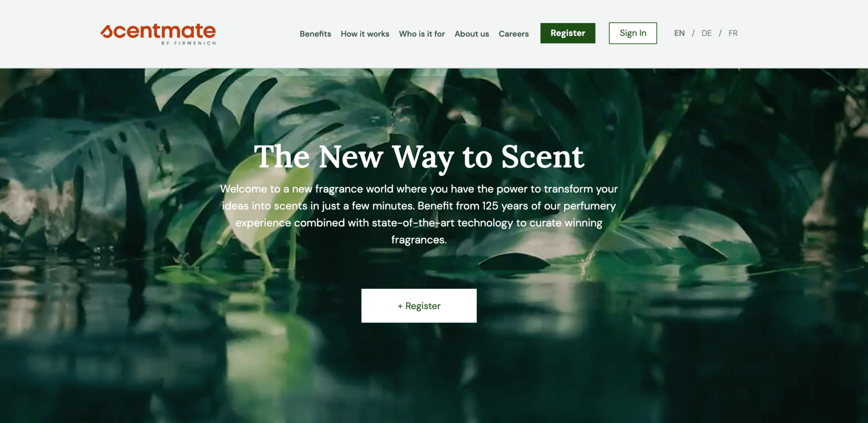This screenshot has height=423, width=868.
Task: Open the Careers page
Action: pyautogui.click(x=514, y=34)
